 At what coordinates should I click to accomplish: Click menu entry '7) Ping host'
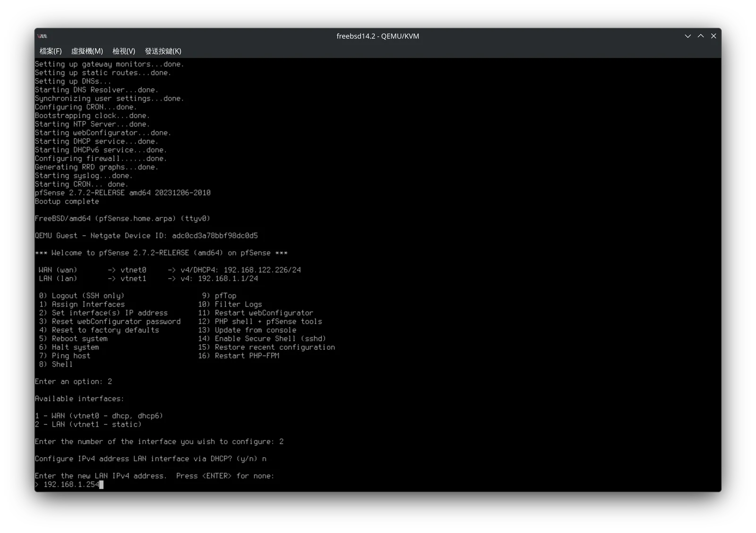coord(65,355)
